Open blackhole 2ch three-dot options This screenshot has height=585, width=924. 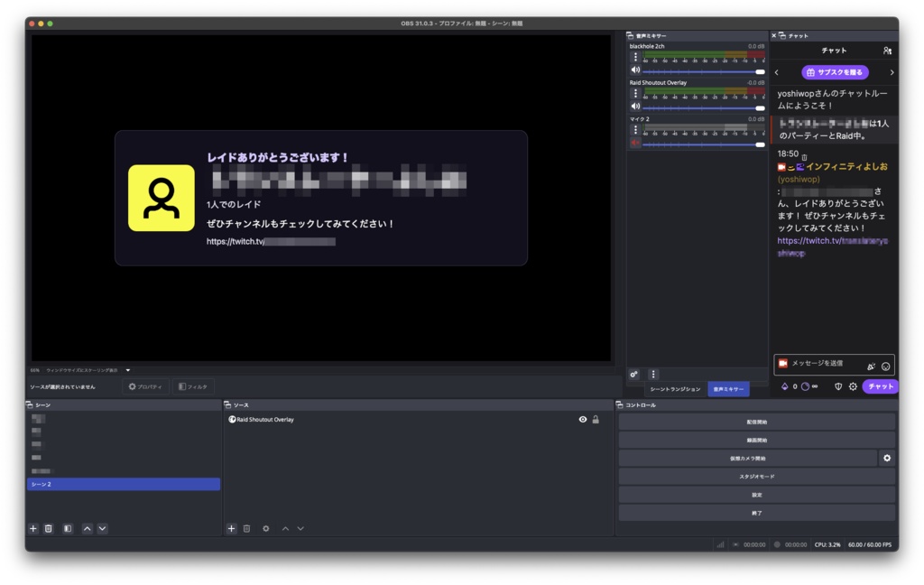pyautogui.click(x=635, y=57)
